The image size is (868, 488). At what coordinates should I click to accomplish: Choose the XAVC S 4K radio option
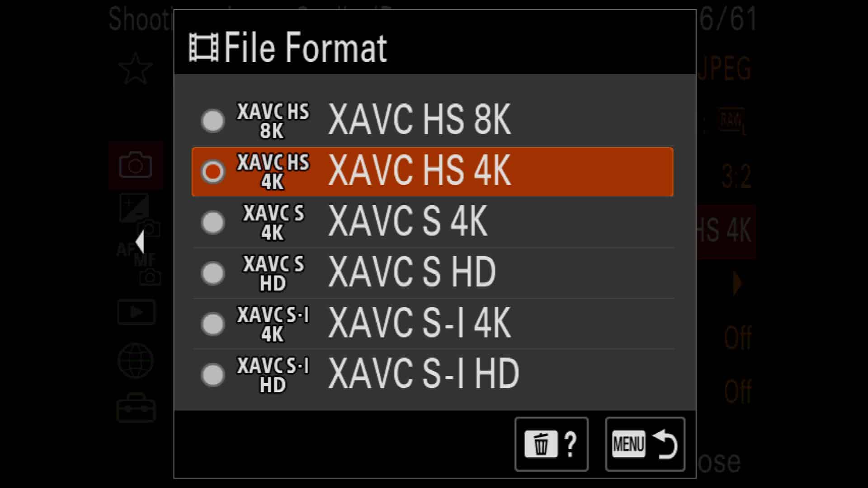(x=212, y=222)
